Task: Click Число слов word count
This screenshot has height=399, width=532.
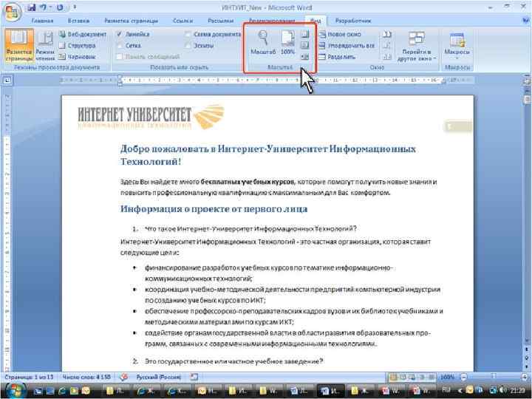Action: 86,377
